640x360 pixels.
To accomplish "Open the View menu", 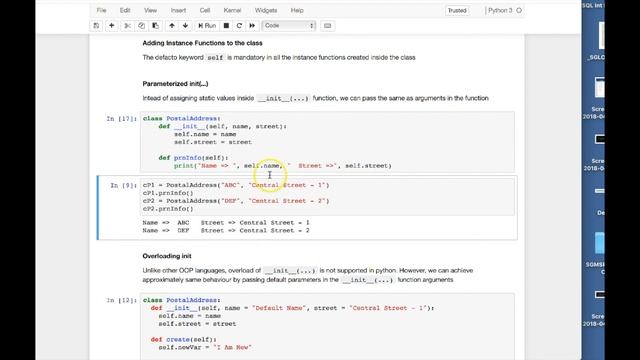I will (x=150, y=10).
